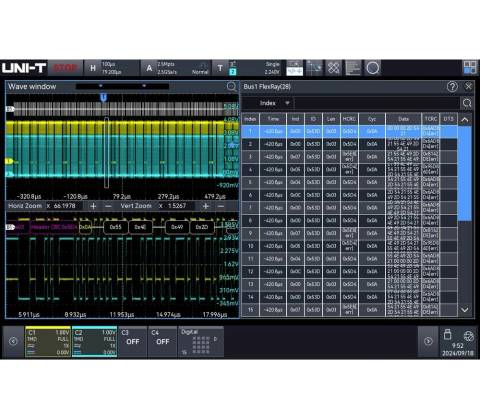Viewport: 480px width, 420px height.
Task: Click the ID column header
Action: click(x=313, y=119)
